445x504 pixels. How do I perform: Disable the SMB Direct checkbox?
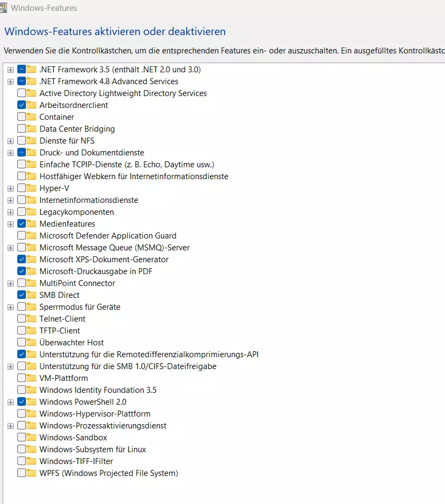pyautogui.click(x=22, y=295)
